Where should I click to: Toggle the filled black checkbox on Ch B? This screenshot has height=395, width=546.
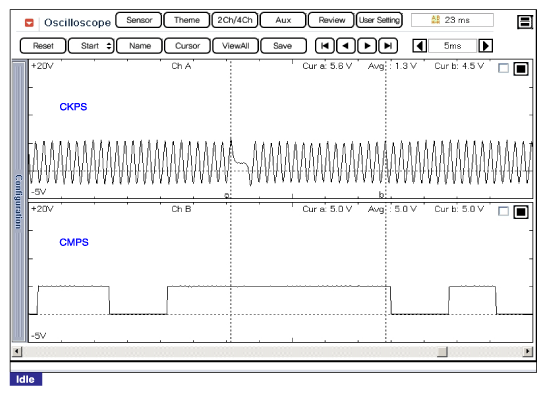pos(521,212)
